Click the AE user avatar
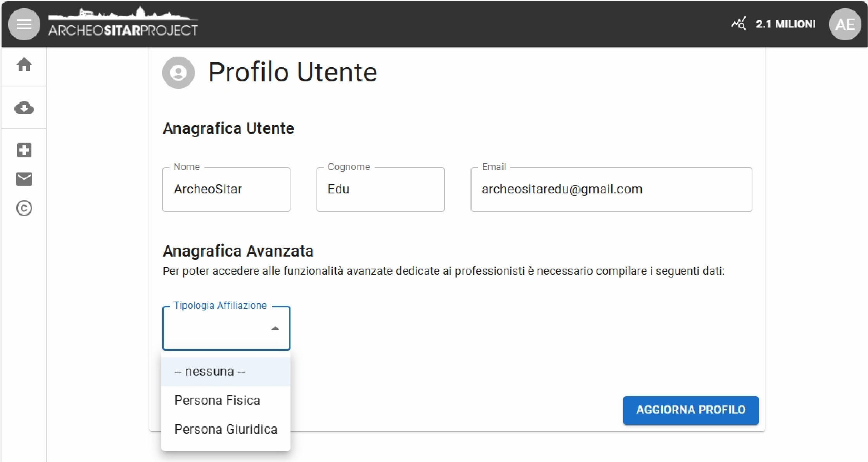This screenshot has width=868, height=462. pyautogui.click(x=845, y=24)
